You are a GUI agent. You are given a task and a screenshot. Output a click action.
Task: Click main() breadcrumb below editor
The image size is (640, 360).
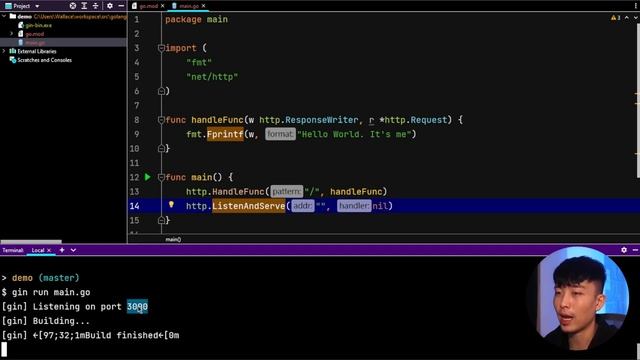173,240
